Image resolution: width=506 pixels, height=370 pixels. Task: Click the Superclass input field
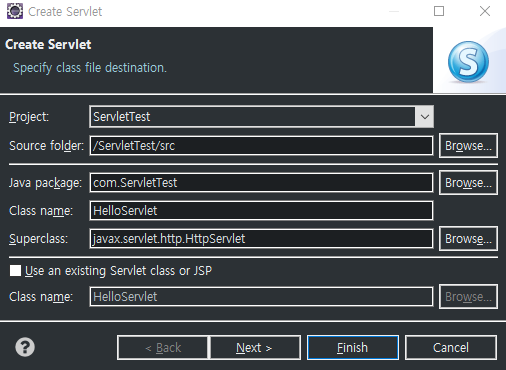tap(261, 239)
